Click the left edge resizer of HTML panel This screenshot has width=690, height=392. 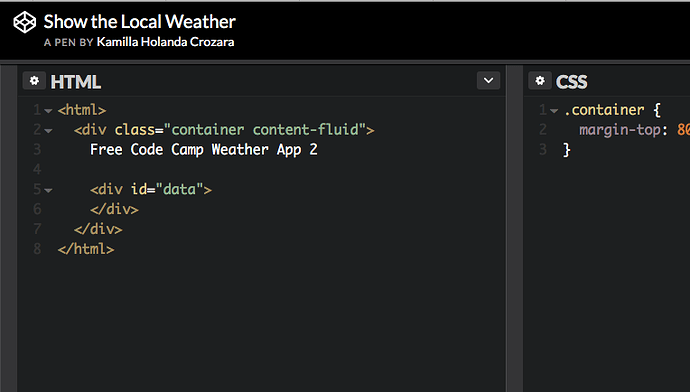9,228
